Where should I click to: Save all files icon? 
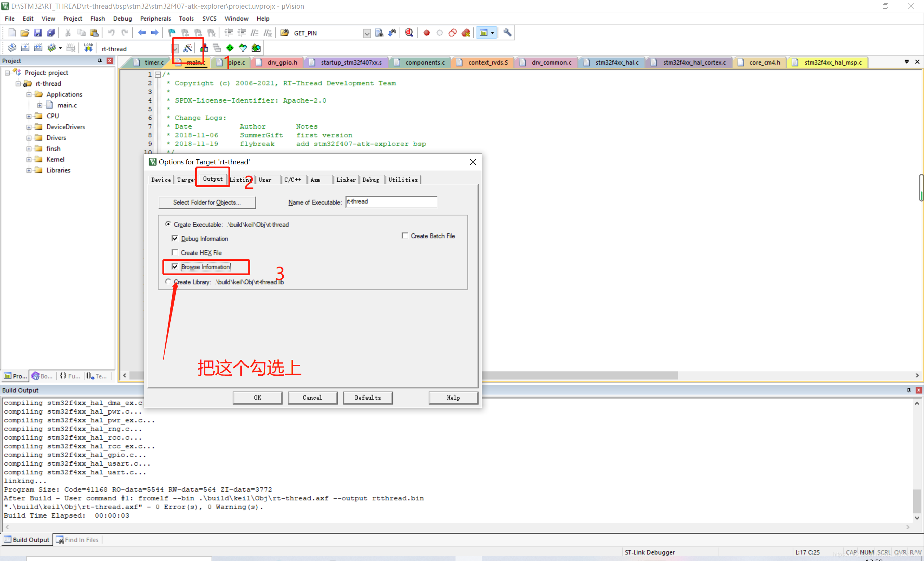(51, 33)
